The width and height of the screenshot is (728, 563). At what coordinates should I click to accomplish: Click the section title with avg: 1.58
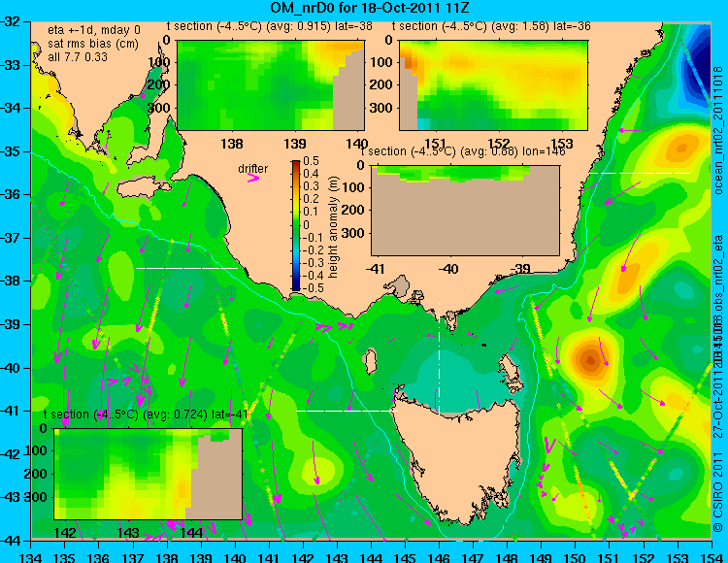491,26
